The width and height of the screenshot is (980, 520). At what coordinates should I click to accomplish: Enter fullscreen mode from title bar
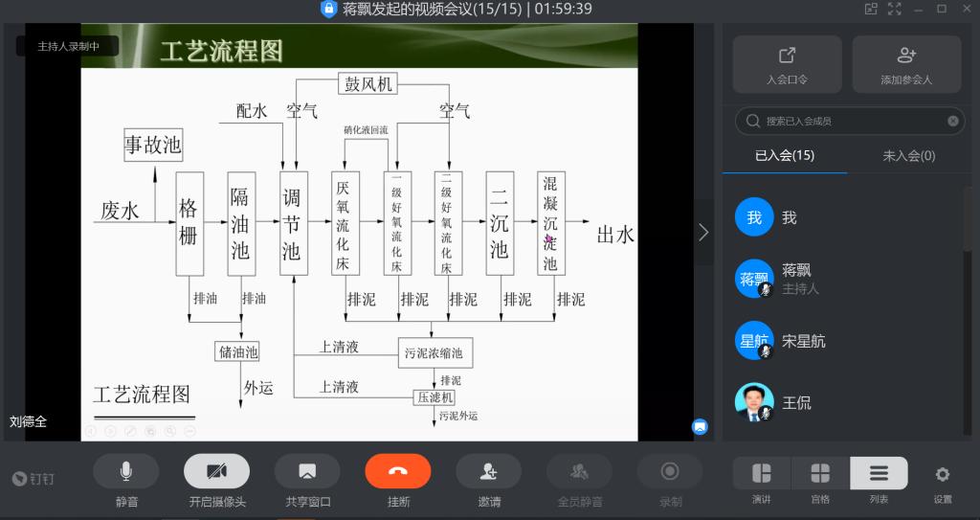pos(895,9)
